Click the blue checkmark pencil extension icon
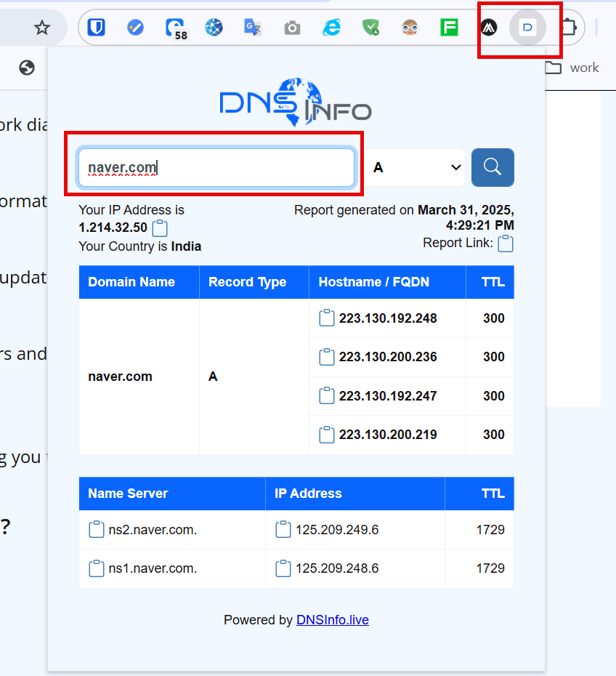Screen dimensions: 616x676 pos(135,28)
